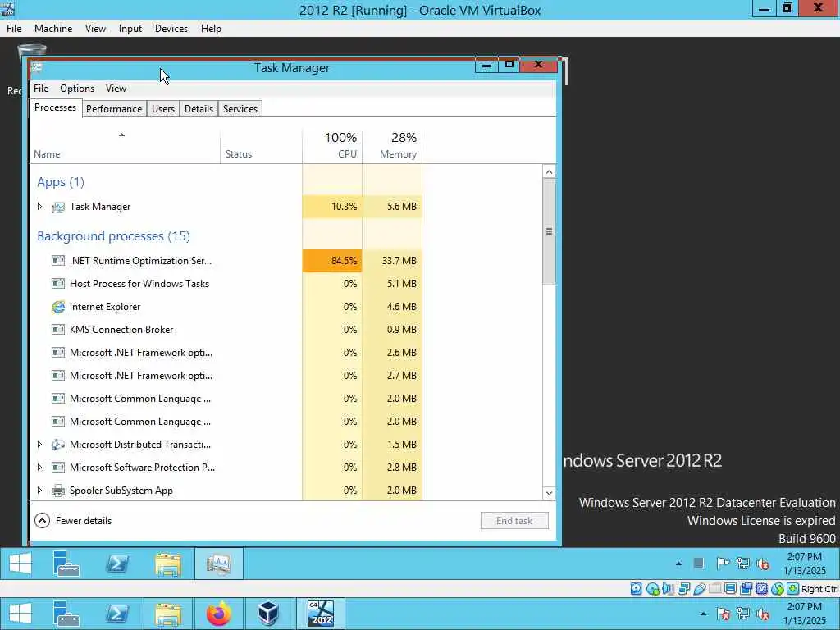
Task: Click the Right Ctrl host key label
Action: [819, 589]
